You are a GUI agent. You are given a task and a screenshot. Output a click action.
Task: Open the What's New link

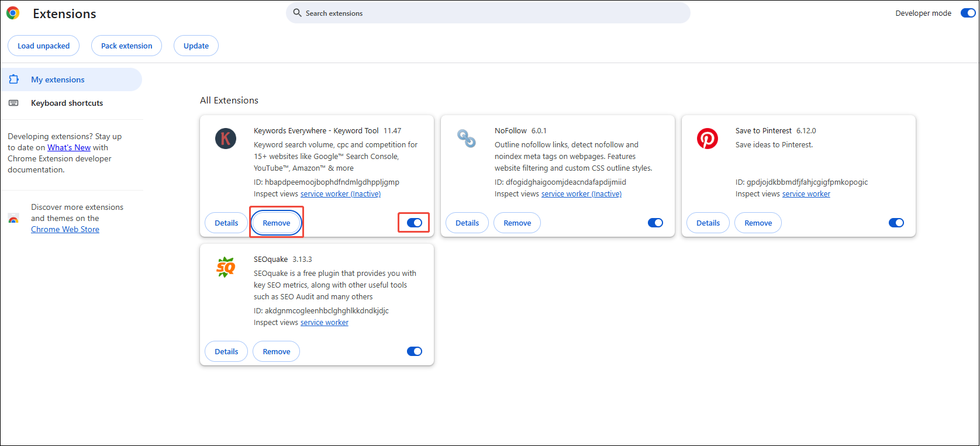pos(69,147)
